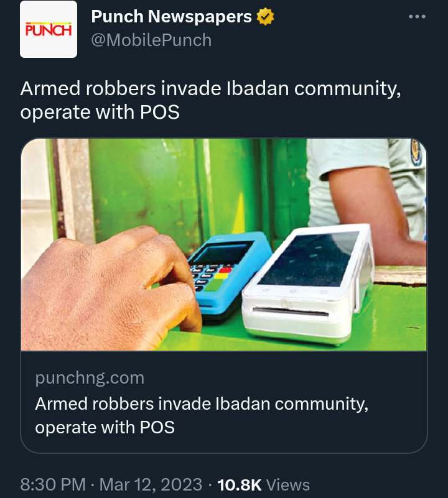Open the three-dot more options menu
448x498 pixels.
click(417, 17)
